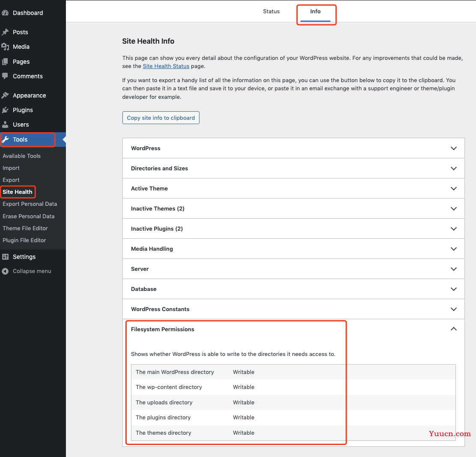476x457 pixels.
Task: Click the Comments speech bubble icon
Action: coord(5,76)
